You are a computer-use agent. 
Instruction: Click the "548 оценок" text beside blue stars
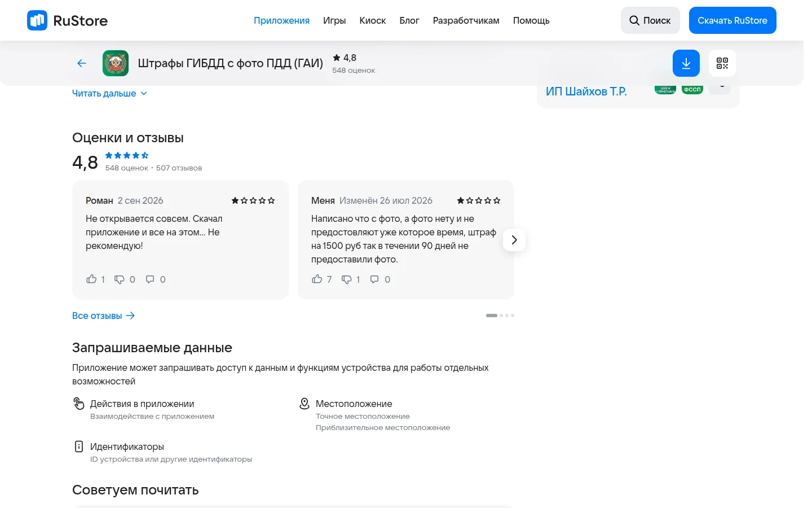(127, 168)
